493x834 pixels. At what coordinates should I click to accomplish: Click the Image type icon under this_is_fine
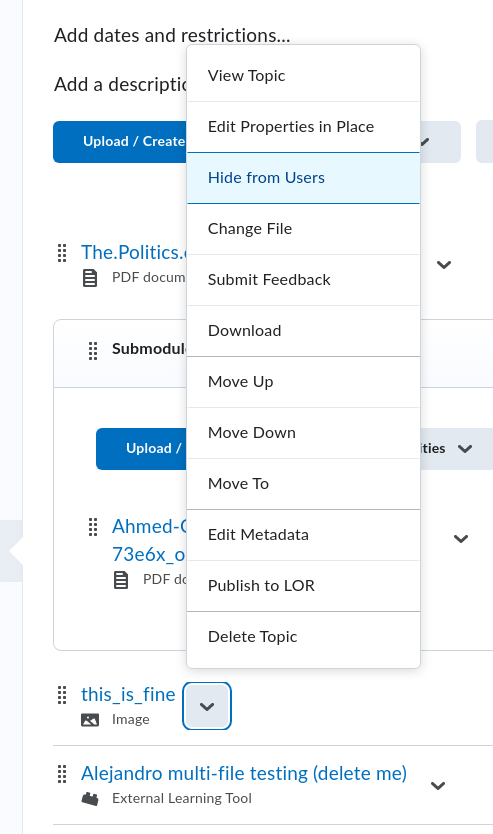[x=90, y=720]
